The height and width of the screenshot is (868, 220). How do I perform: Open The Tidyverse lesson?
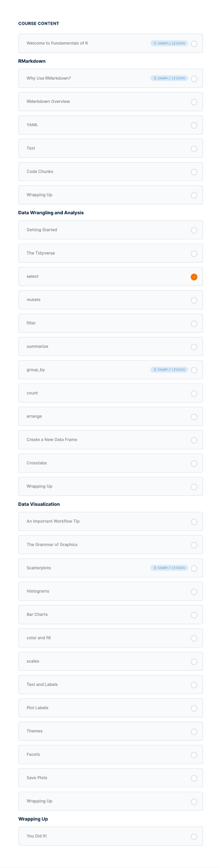(111, 253)
